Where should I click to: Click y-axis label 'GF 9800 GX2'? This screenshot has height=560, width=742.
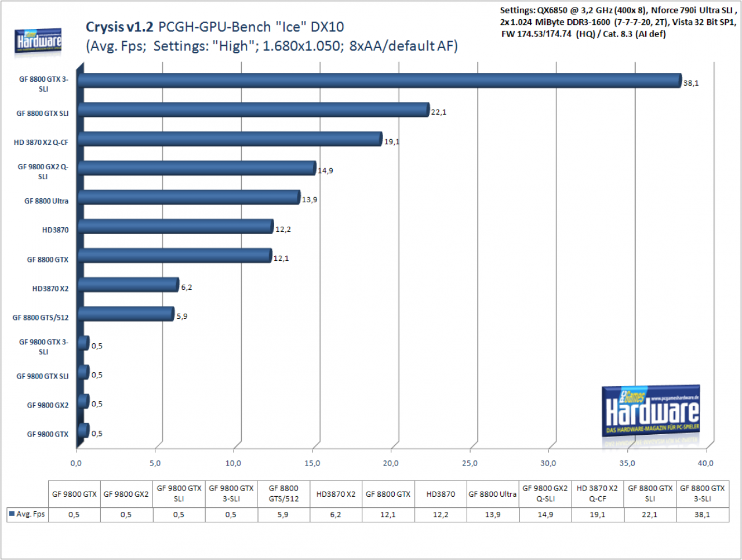click(x=48, y=405)
